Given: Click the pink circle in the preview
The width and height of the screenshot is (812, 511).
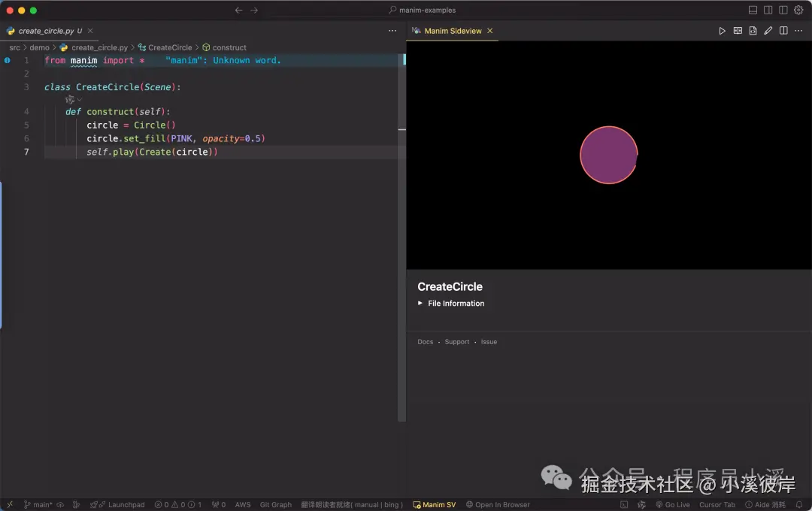Looking at the screenshot, I should point(608,155).
